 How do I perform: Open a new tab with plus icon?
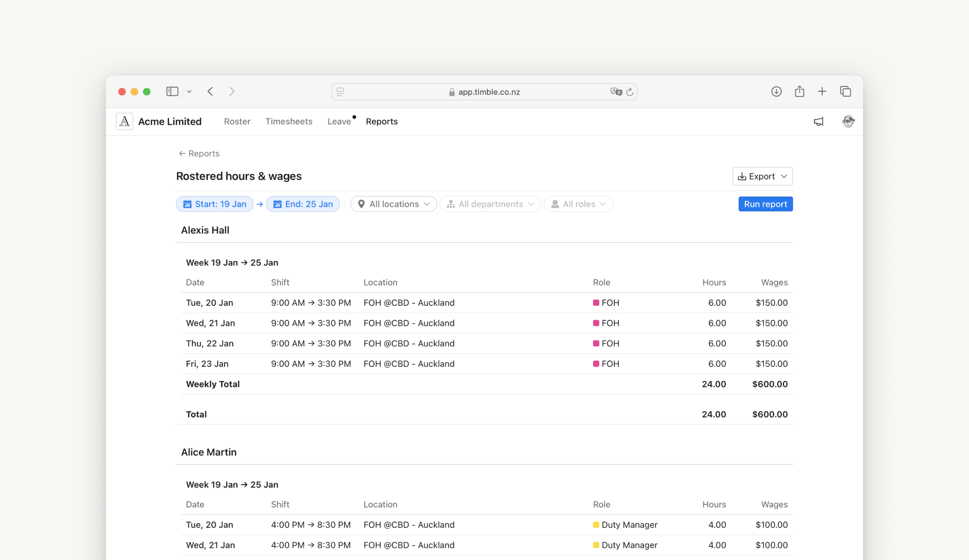tap(822, 91)
